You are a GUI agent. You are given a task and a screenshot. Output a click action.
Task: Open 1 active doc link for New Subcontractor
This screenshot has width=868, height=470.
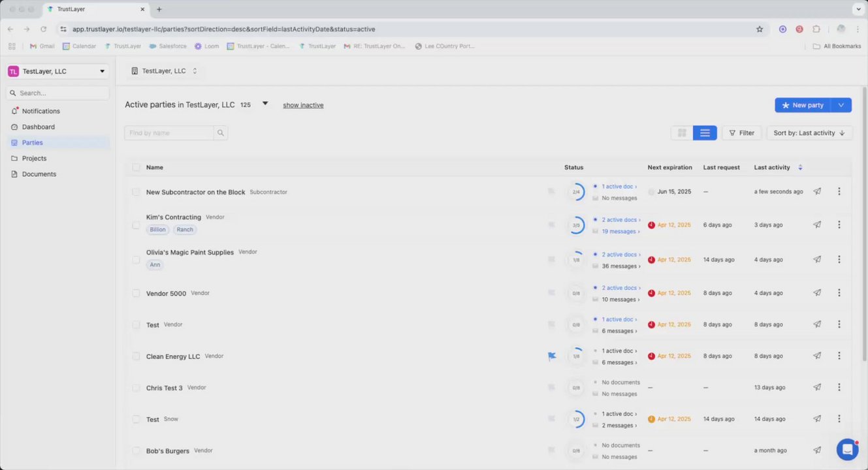pos(619,187)
